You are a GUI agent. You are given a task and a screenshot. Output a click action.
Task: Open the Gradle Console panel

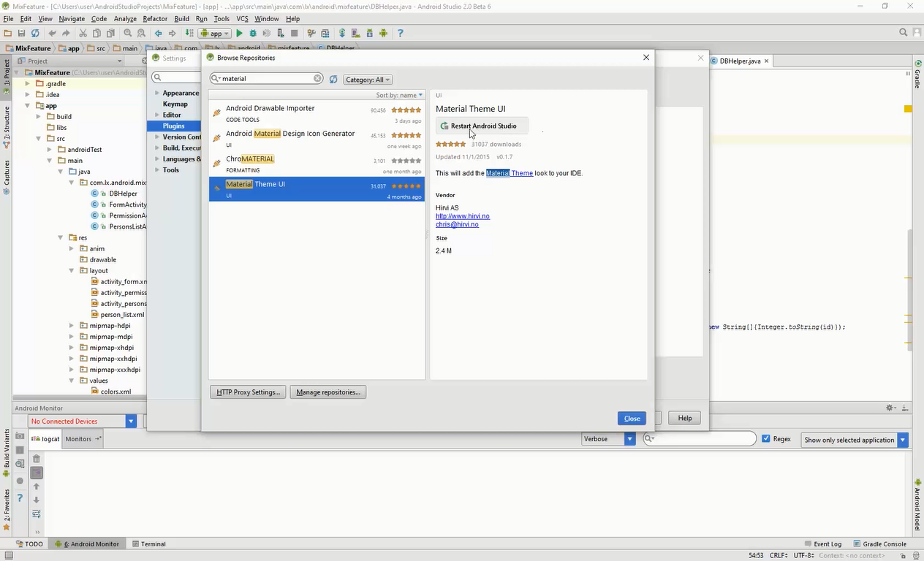(x=879, y=544)
